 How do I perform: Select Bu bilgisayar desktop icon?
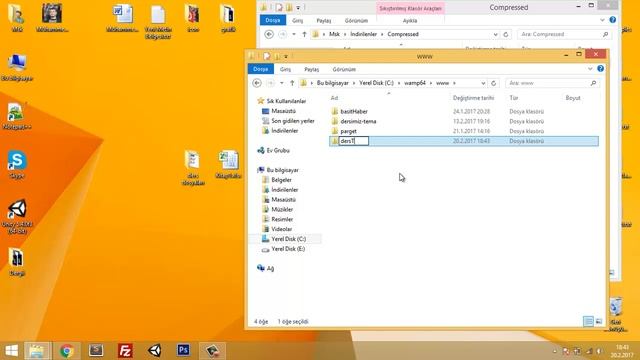click(17, 67)
